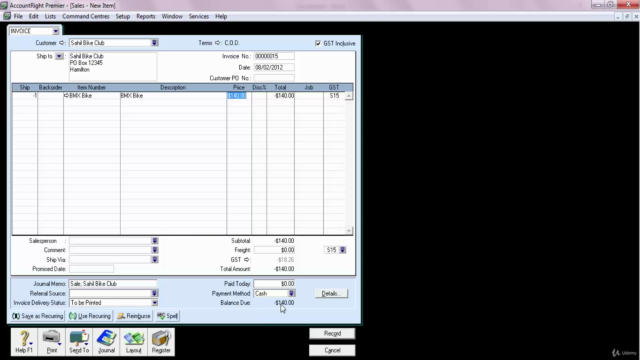
Task: Click the BMX Bike description cell
Action: pos(173,96)
